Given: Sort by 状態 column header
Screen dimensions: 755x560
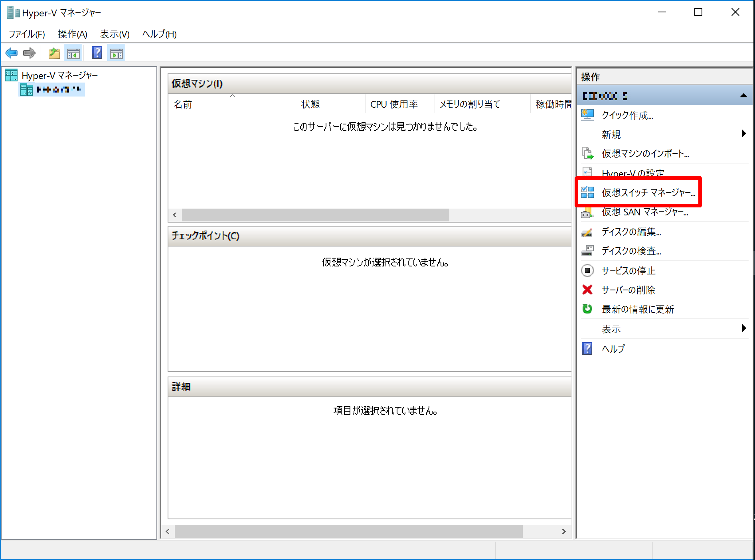Looking at the screenshot, I should pos(330,105).
